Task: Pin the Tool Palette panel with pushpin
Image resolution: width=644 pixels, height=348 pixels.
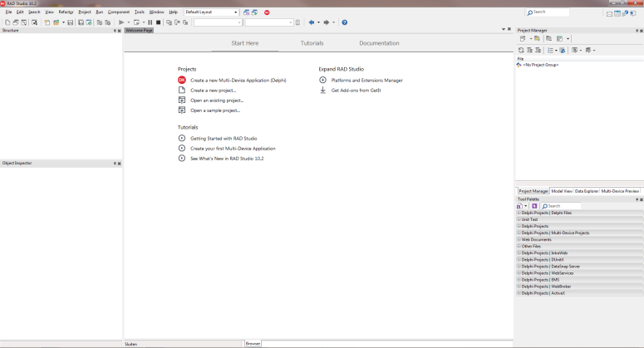Action: (x=637, y=199)
